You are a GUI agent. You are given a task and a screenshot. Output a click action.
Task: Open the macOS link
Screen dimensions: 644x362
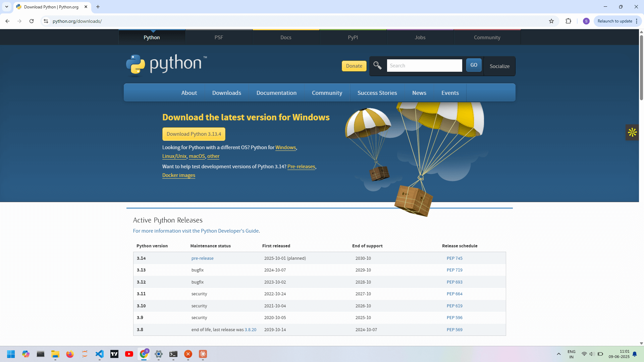(x=197, y=156)
